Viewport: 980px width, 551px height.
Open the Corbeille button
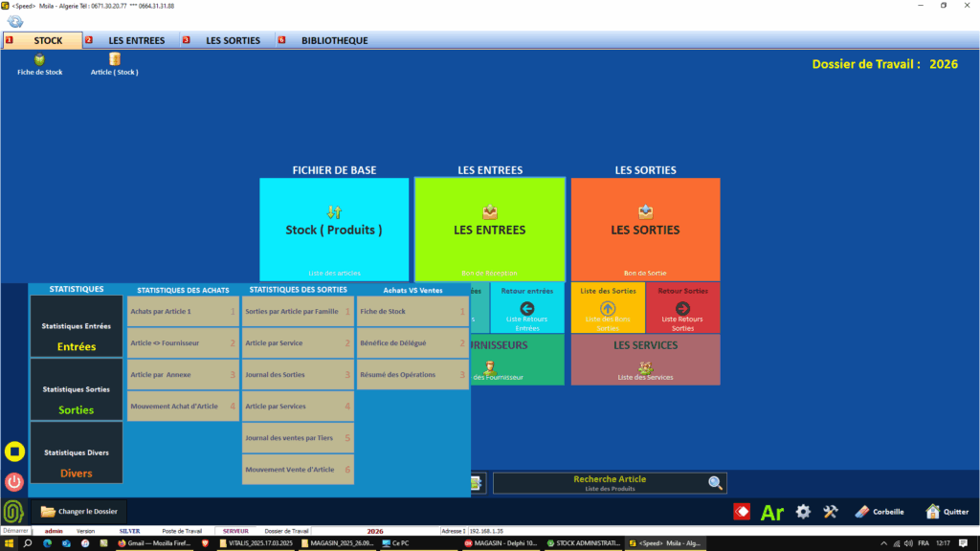879,512
